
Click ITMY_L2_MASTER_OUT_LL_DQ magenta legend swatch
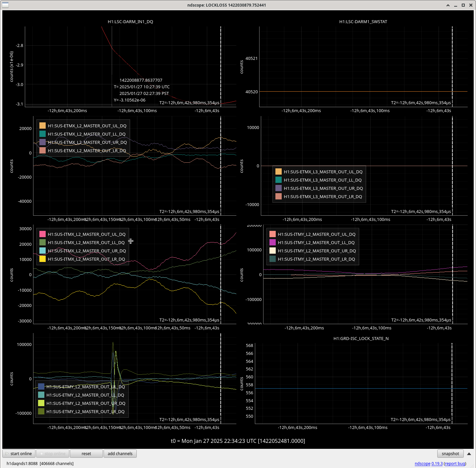pos(272,242)
